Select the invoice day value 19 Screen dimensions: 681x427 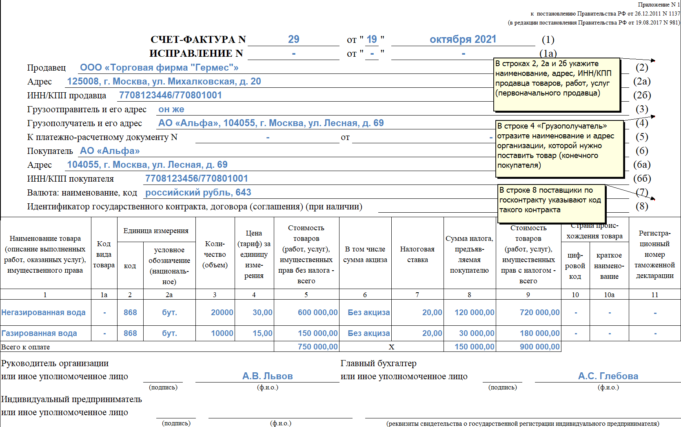[x=373, y=37]
